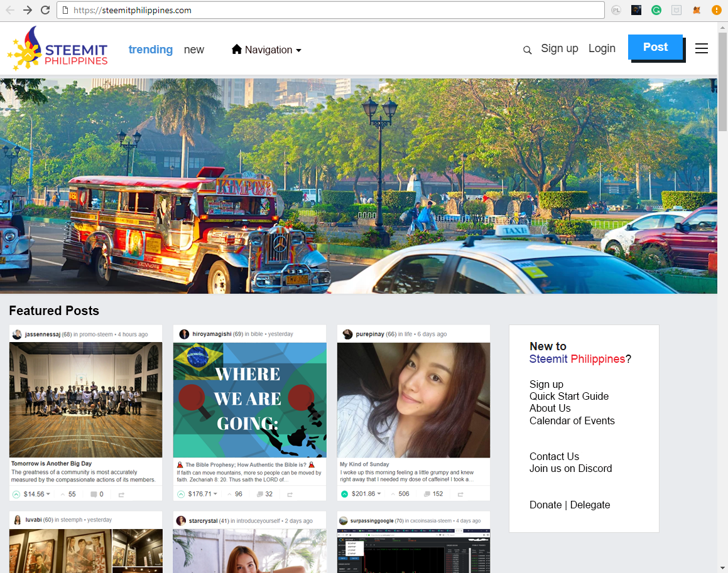Viewport: 728px width, 573px height.
Task: Click the dark square extension icon
Action: point(636,10)
